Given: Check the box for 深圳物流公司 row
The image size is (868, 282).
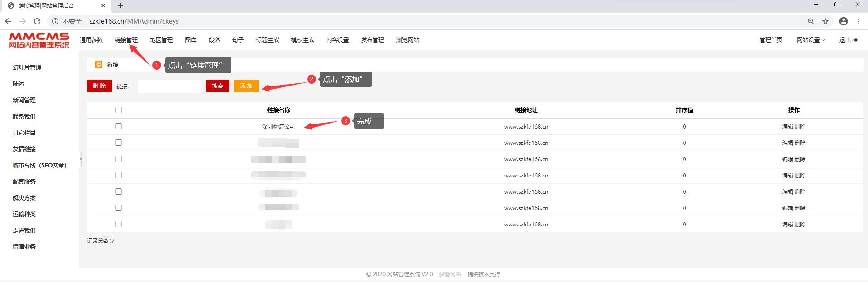Looking at the screenshot, I should point(119,126).
